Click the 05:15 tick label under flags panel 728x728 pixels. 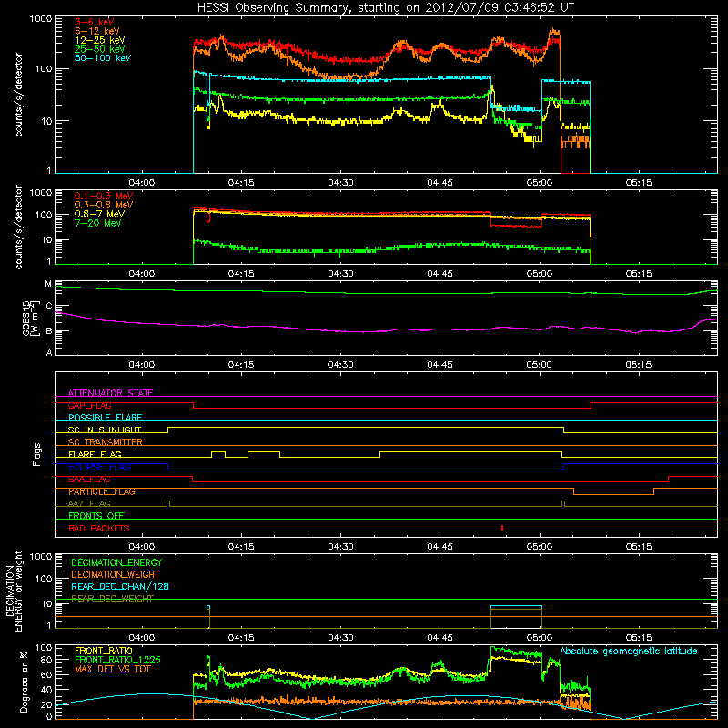tap(639, 547)
